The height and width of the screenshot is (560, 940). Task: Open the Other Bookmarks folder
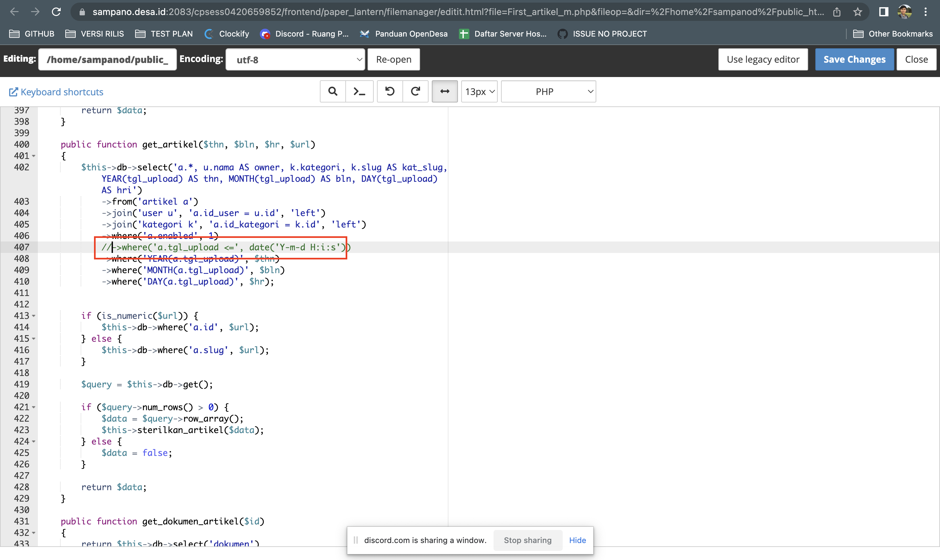pos(893,34)
